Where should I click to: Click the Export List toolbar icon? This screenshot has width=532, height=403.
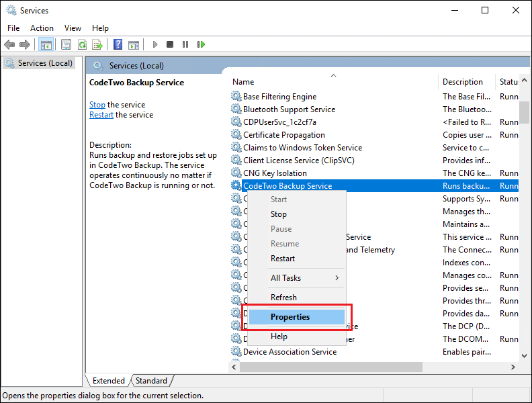pyautogui.click(x=97, y=44)
